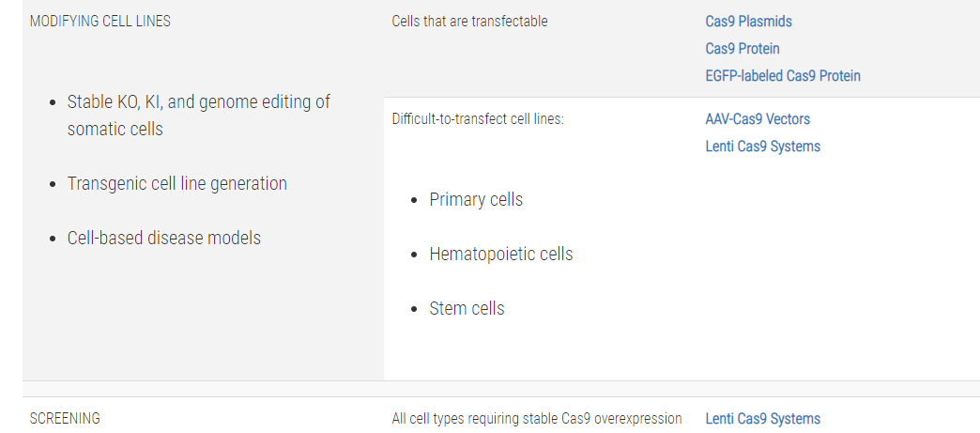Open the Cas9 Protein link
Screen dimensions: 980x433
743,49
